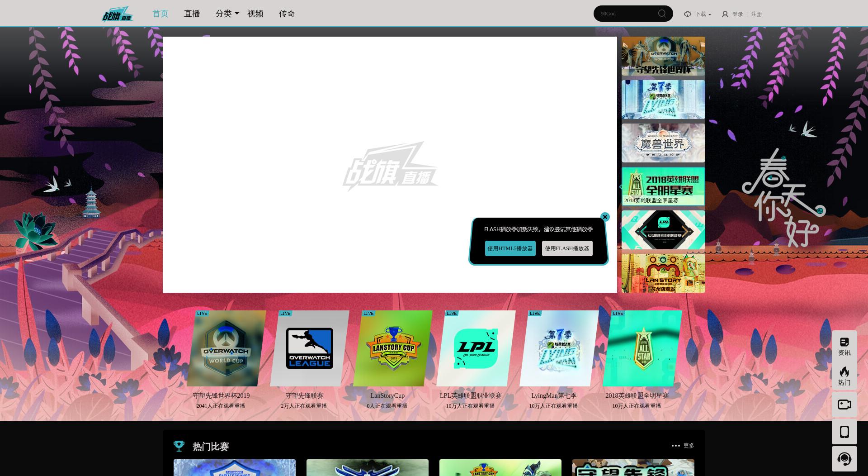Click 使用FLASH播放器 button
868x476 pixels.
[x=567, y=248]
